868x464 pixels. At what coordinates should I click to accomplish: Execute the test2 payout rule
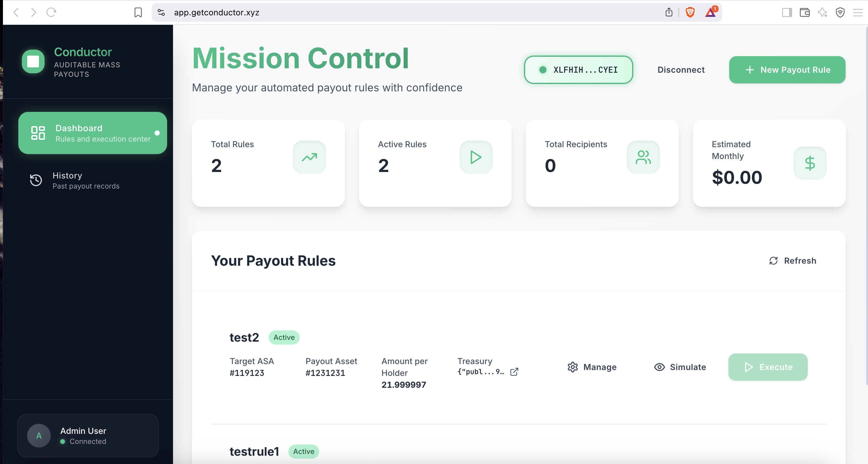point(768,367)
